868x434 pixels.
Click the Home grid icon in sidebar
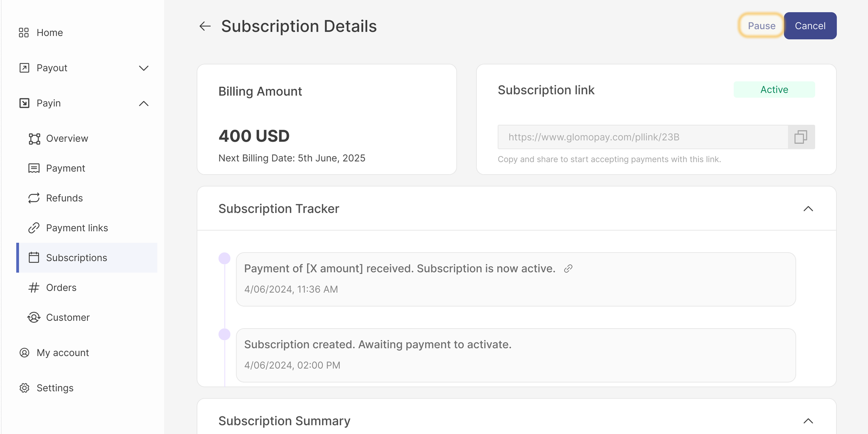[x=23, y=33]
